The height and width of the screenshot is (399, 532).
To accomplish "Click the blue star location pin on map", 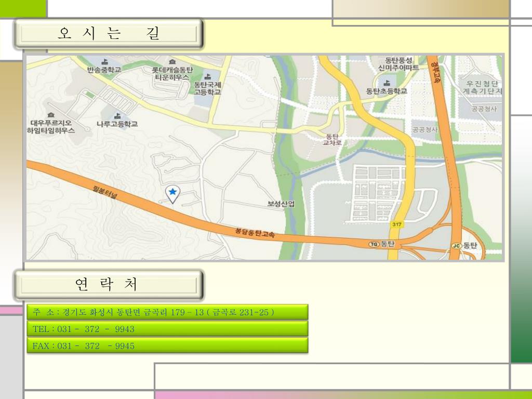I will pyautogui.click(x=172, y=194).
